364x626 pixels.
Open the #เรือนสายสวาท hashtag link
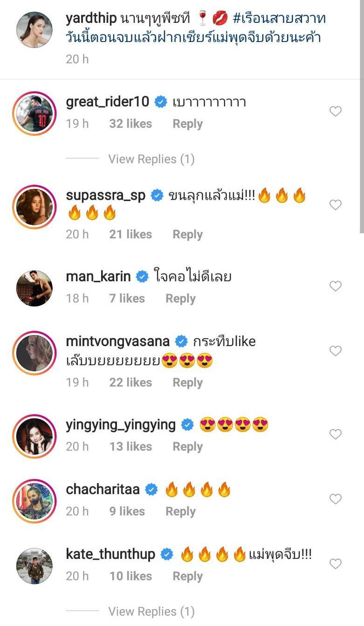(x=279, y=19)
